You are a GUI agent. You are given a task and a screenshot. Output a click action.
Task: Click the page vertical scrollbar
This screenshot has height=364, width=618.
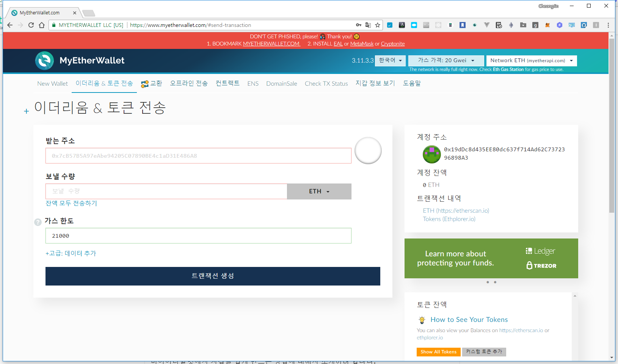click(612, 125)
